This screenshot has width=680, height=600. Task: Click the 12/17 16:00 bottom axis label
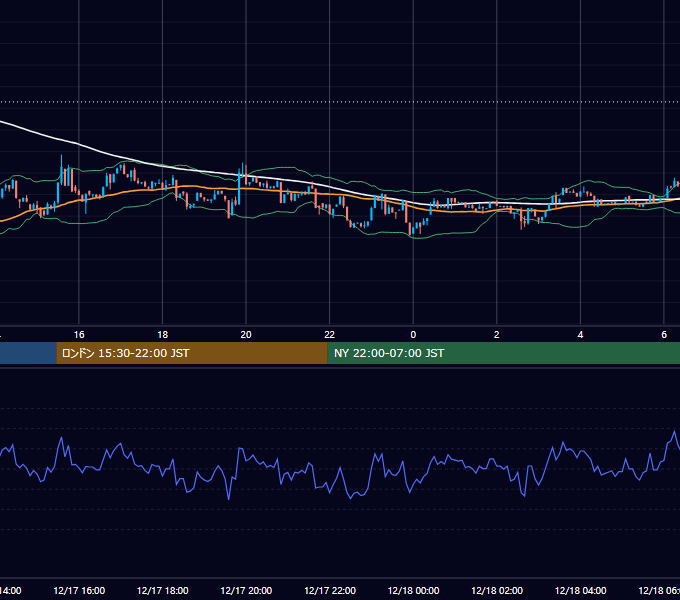click(x=79, y=590)
